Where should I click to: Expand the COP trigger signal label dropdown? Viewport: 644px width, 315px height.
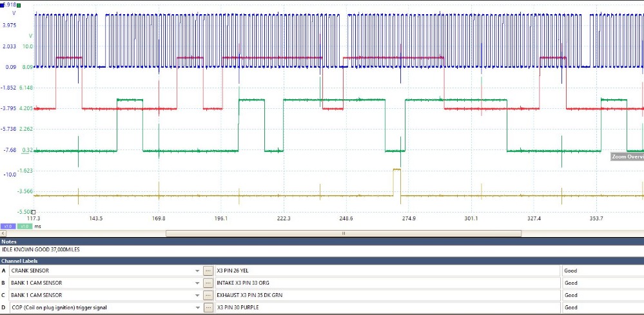[197, 307]
